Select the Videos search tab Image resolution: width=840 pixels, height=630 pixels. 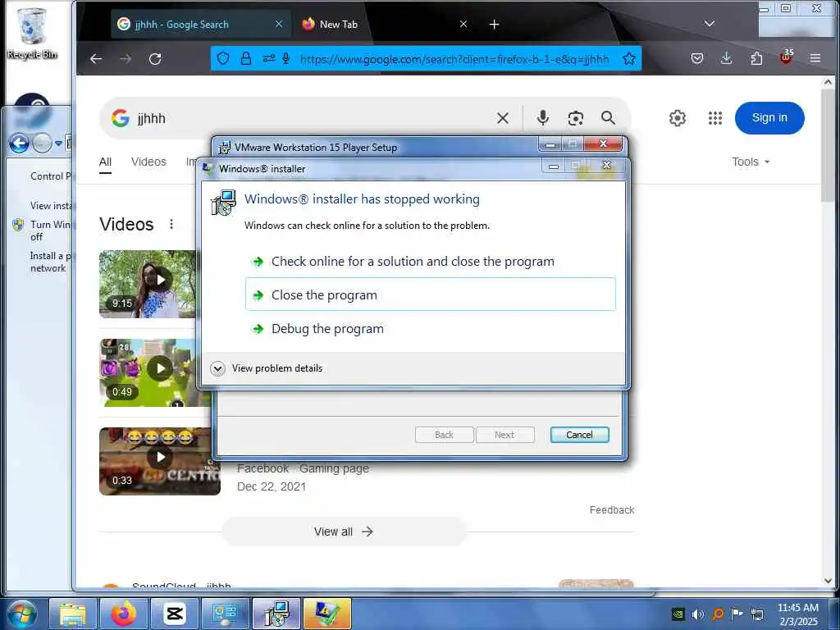pyautogui.click(x=149, y=162)
